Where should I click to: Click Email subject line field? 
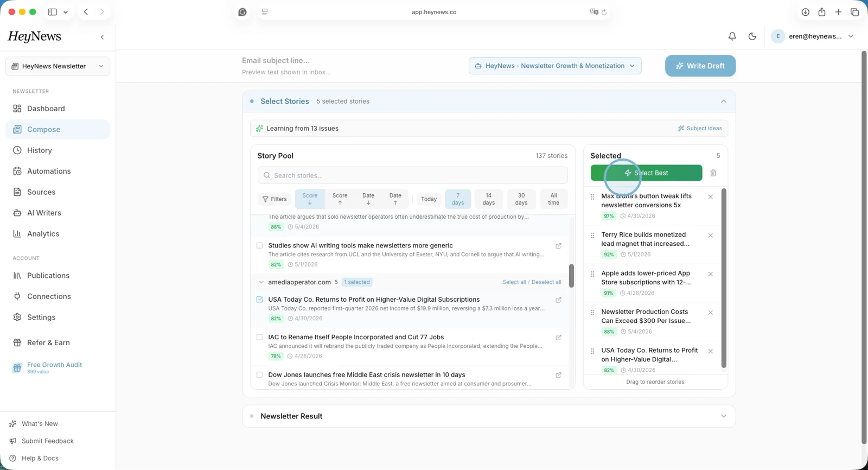pos(276,60)
